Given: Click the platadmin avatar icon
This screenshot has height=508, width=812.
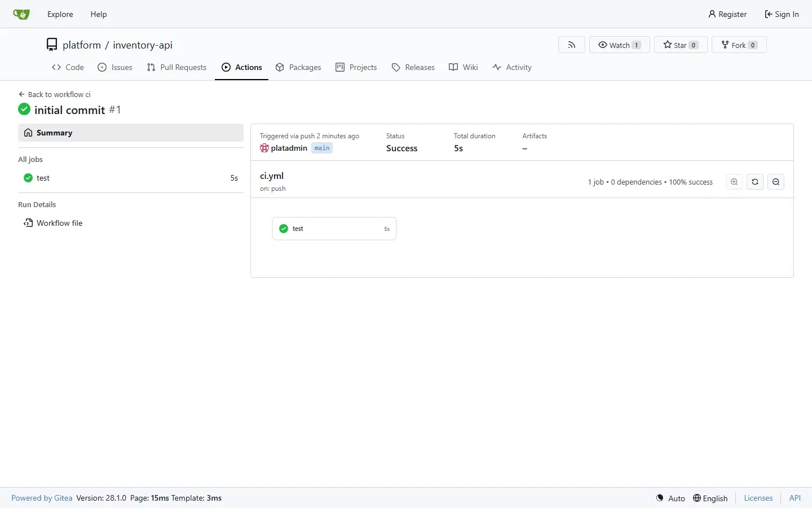Looking at the screenshot, I should pyautogui.click(x=264, y=148).
